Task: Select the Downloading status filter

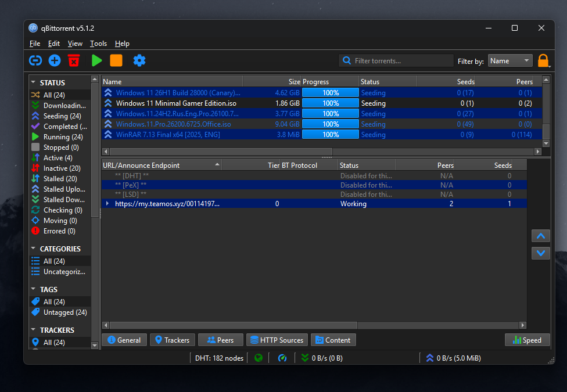Action: (60, 105)
